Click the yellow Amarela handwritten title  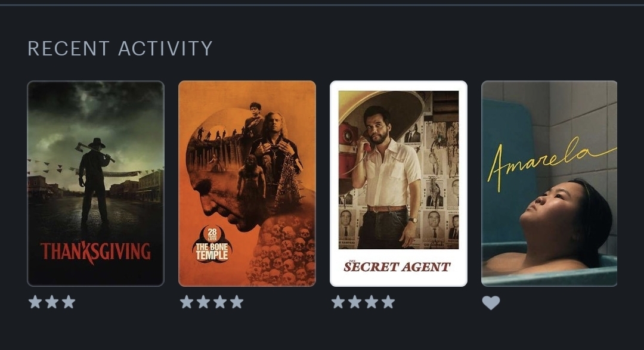(552, 163)
